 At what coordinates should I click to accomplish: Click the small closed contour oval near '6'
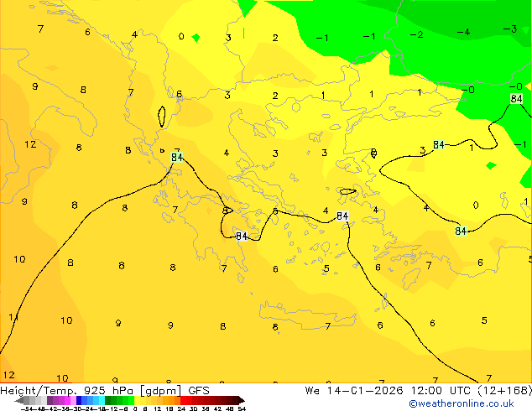[x=162, y=117]
